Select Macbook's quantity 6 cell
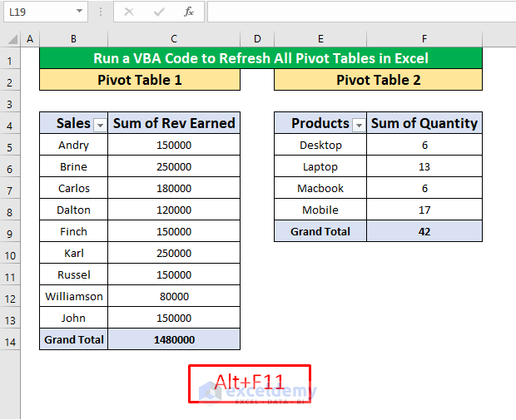Image resolution: width=516 pixels, height=420 pixels. point(424,188)
